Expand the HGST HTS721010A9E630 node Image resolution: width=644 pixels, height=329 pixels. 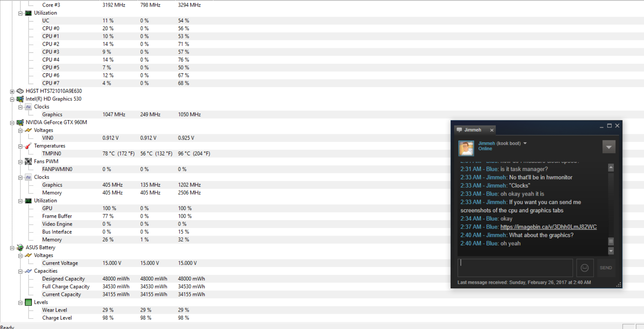(12, 91)
